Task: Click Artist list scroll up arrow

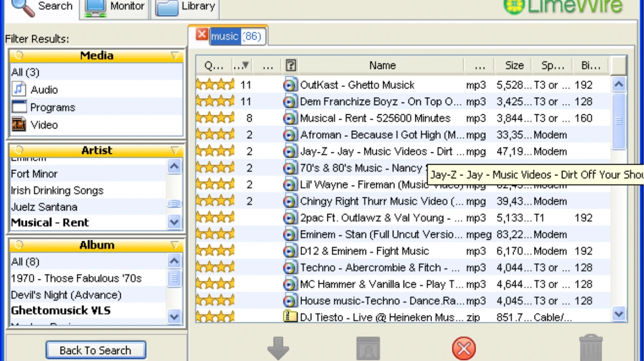Action: pos(174,166)
